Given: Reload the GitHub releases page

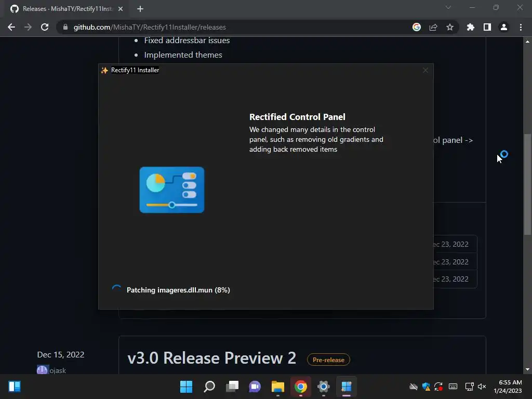Looking at the screenshot, I should (45, 27).
